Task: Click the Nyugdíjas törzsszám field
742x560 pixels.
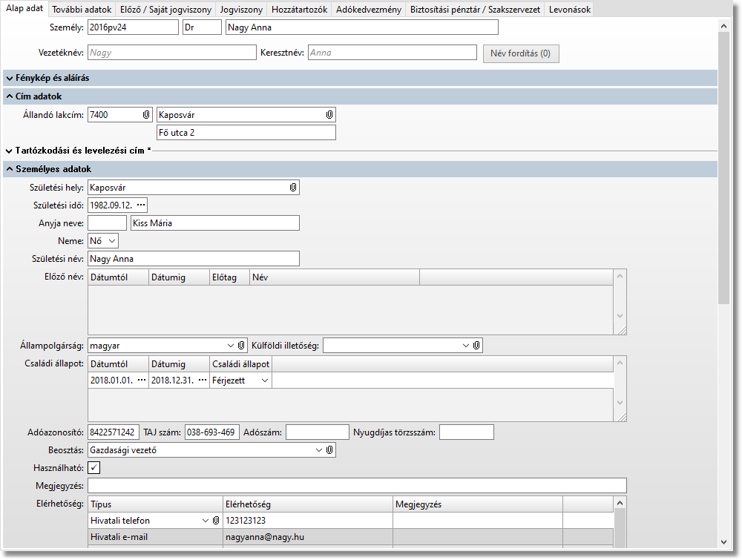Action: pyautogui.click(x=467, y=432)
